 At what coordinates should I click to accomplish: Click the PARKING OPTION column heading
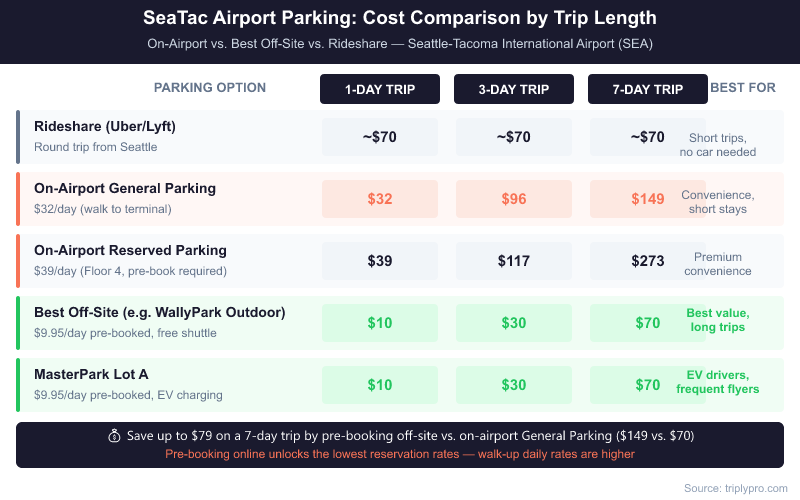pyautogui.click(x=210, y=88)
